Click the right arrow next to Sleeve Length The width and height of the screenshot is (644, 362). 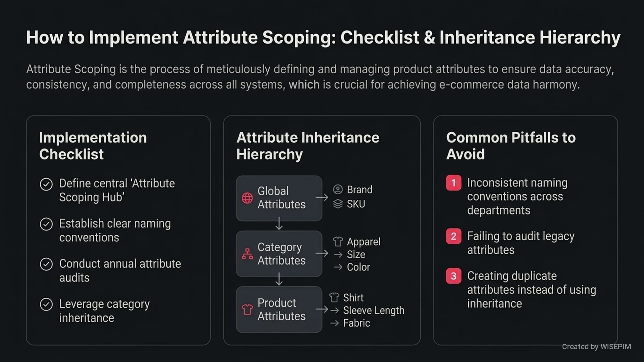(335, 311)
